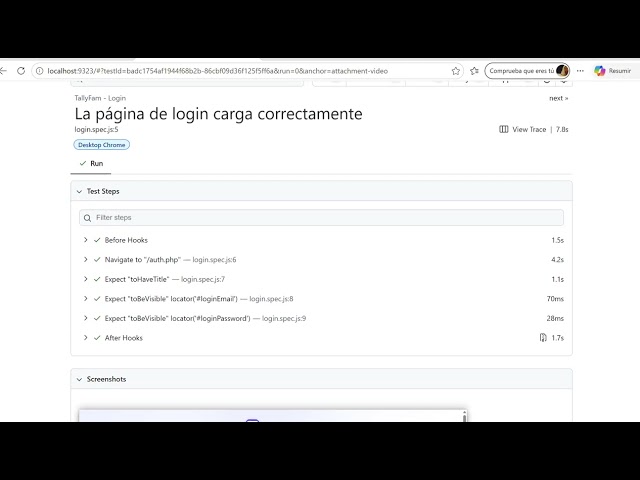The image size is (640, 480).
Task: Click the checkmark on Before Hooks step
Action: tap(97, 240)
